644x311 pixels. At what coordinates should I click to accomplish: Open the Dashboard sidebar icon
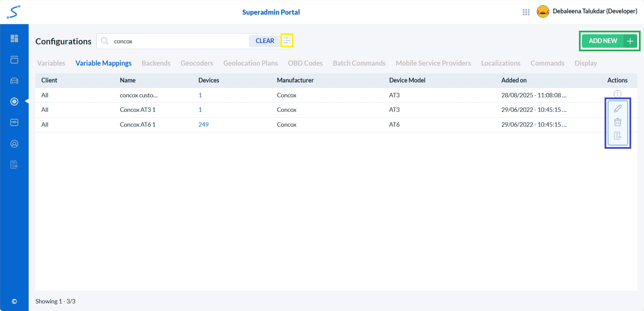[x=14, y=38]
